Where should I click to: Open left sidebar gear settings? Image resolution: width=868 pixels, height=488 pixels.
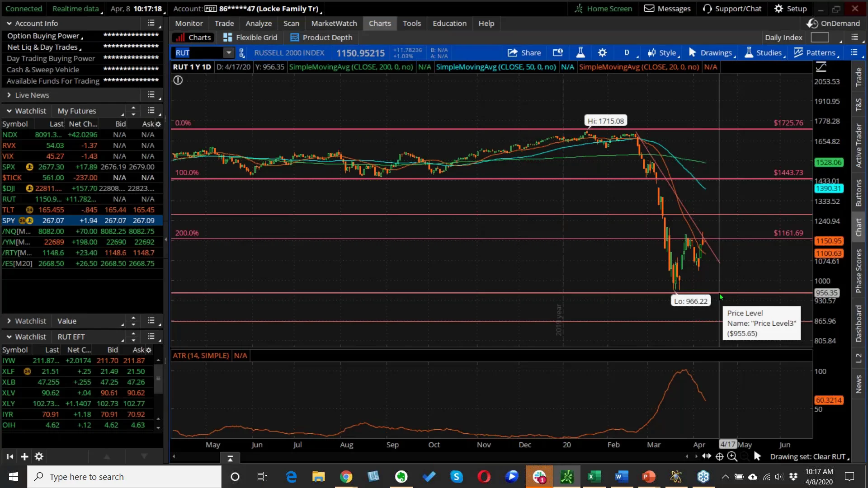tap(39, 457)
